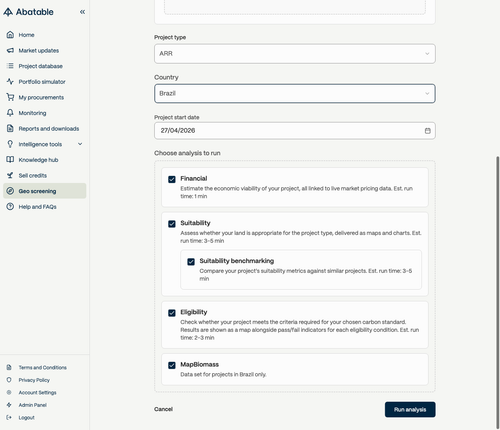Uncheck the Eligibility analysis checkbox

tap(172, 313)
